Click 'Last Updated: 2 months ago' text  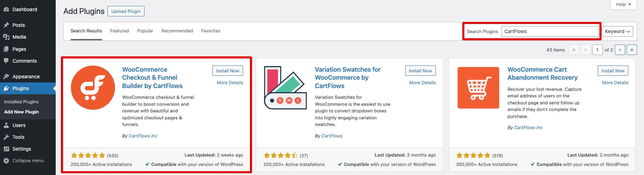[x=598, y=155]
